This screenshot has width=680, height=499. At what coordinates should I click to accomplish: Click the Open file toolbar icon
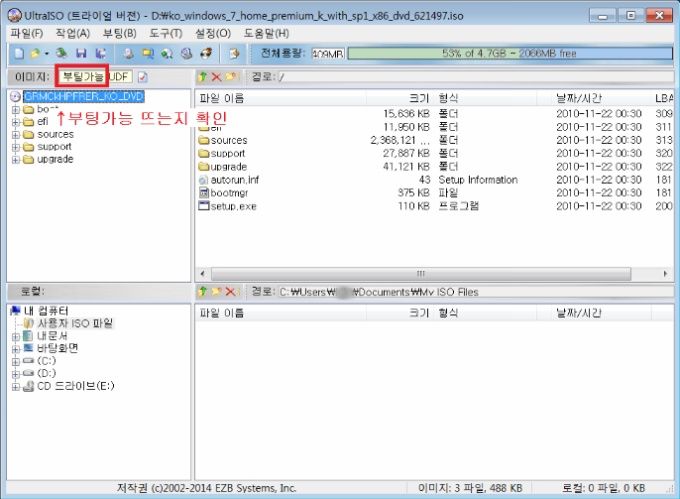point(35,53)
